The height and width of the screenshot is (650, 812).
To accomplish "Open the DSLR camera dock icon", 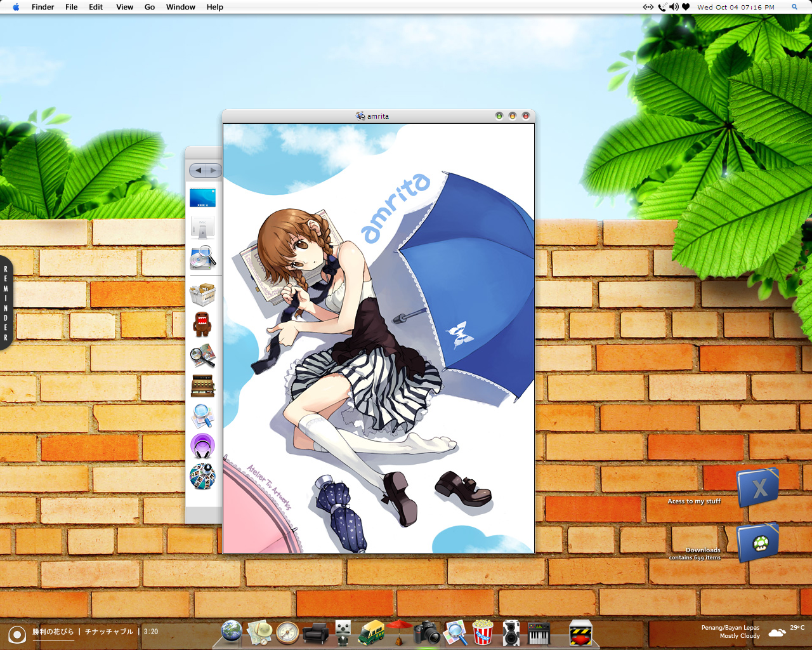I will (x=427, y=632).
